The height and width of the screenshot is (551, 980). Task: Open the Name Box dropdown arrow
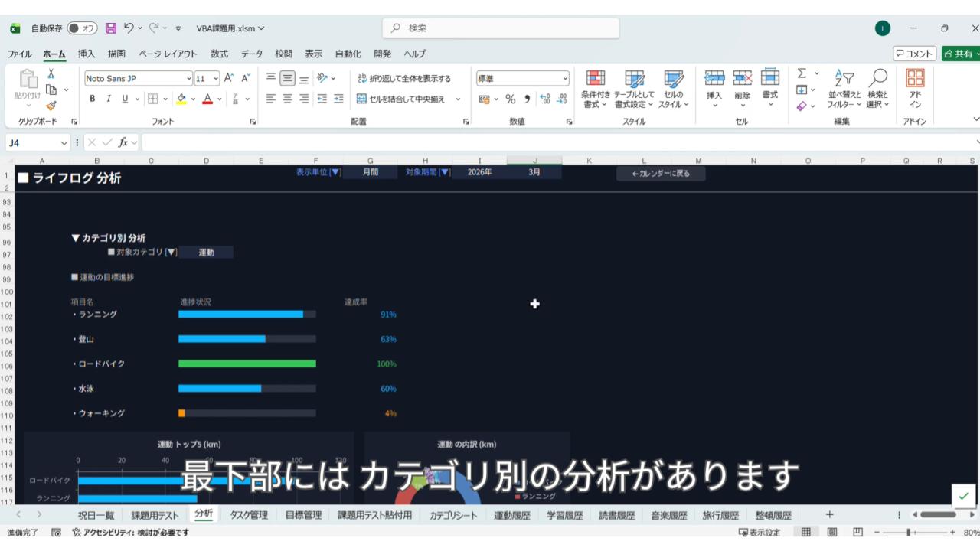pyautogui.click(x=64, y=142)
